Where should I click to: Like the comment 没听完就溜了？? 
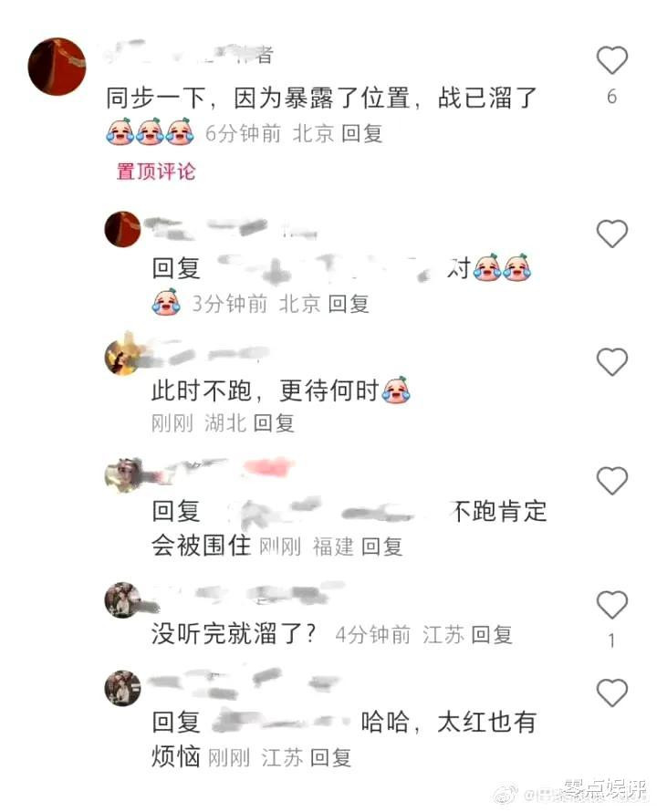coord(612,604)
